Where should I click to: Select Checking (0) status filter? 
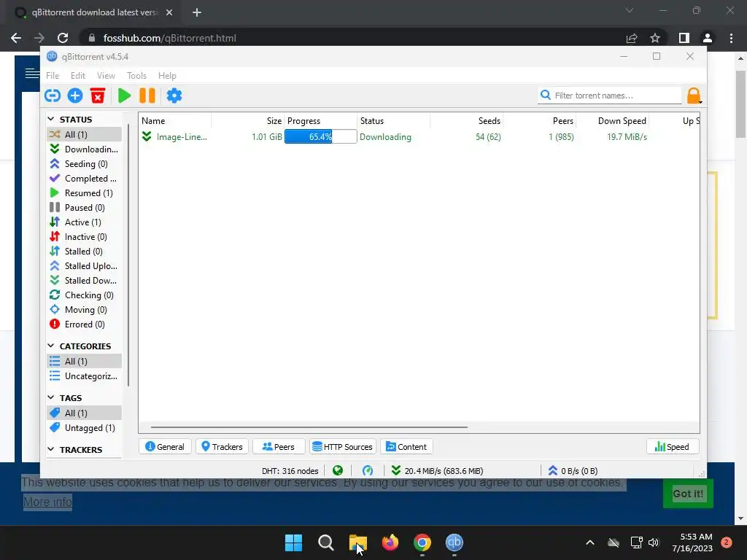85,295
